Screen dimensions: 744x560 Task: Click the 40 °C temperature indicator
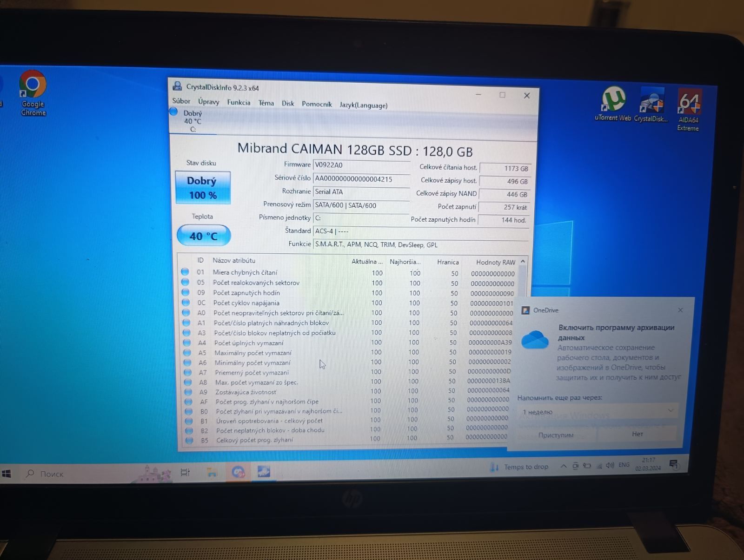(x=203, y=236)
